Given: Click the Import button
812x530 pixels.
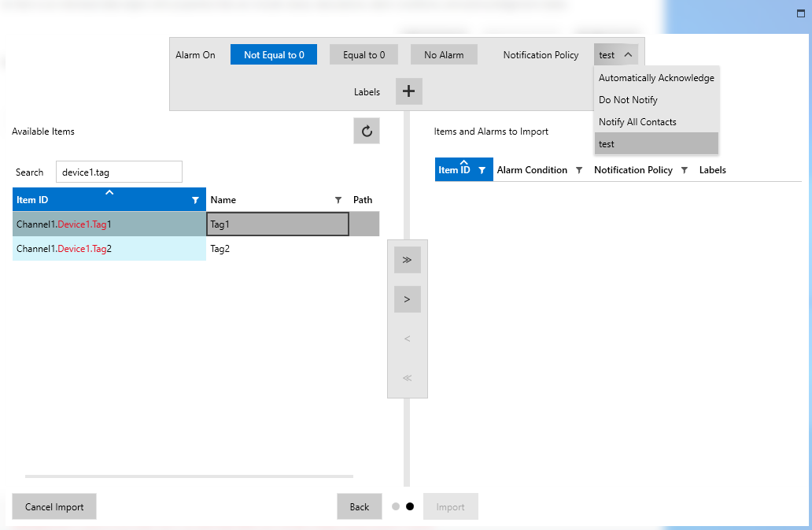Looking at the screenshot, I should tap(450, 506).
